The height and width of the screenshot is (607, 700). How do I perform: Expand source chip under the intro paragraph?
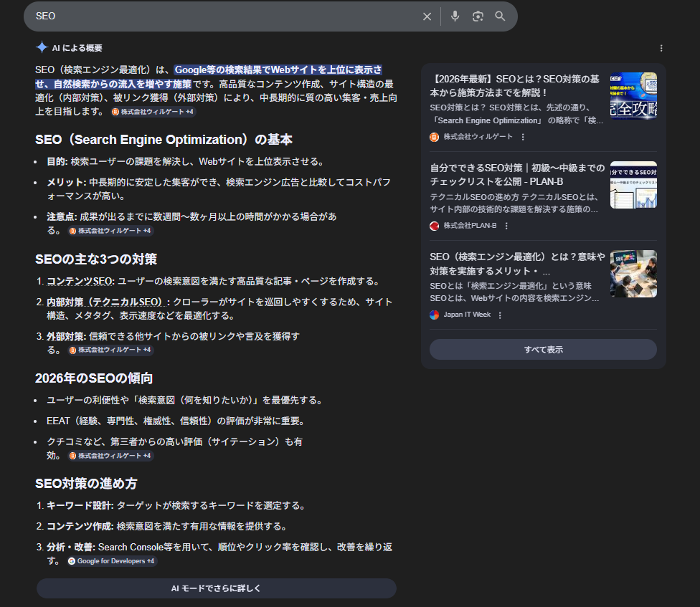(153, 112)
